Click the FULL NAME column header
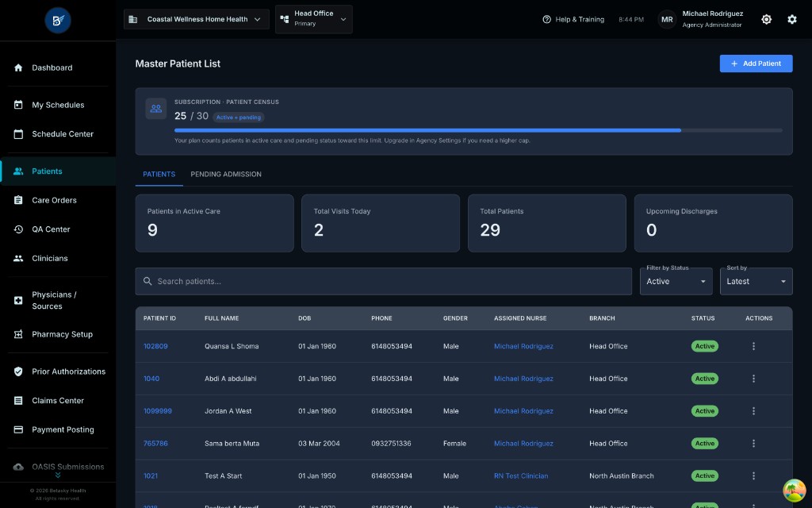This screenshot has height=508, width=812. 222,318
